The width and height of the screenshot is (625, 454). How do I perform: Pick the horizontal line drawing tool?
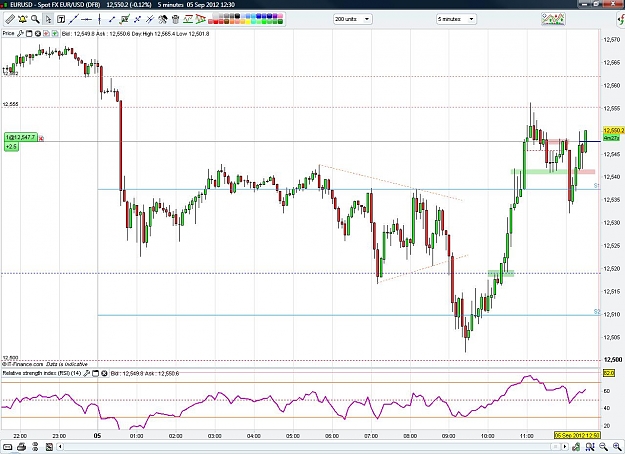[x=86, y=19]
